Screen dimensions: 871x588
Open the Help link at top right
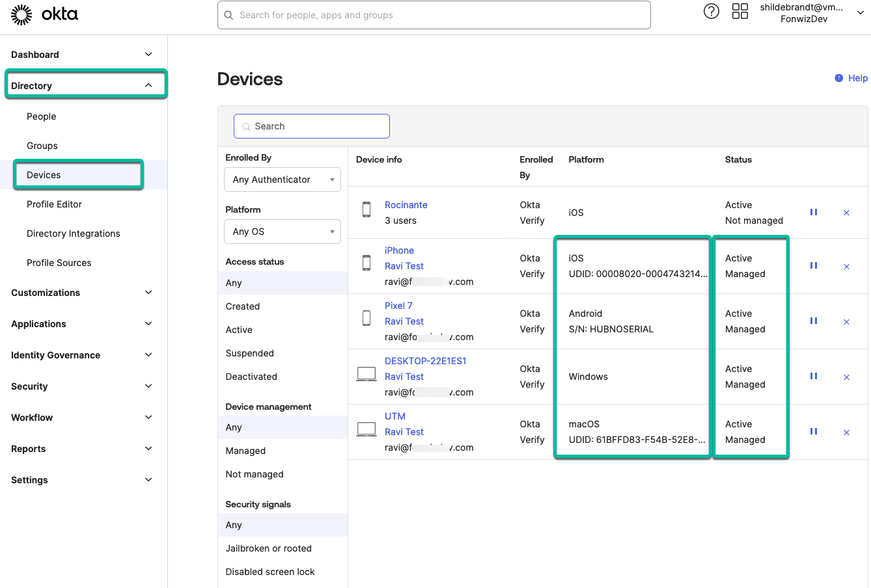[x=856, y=77]
